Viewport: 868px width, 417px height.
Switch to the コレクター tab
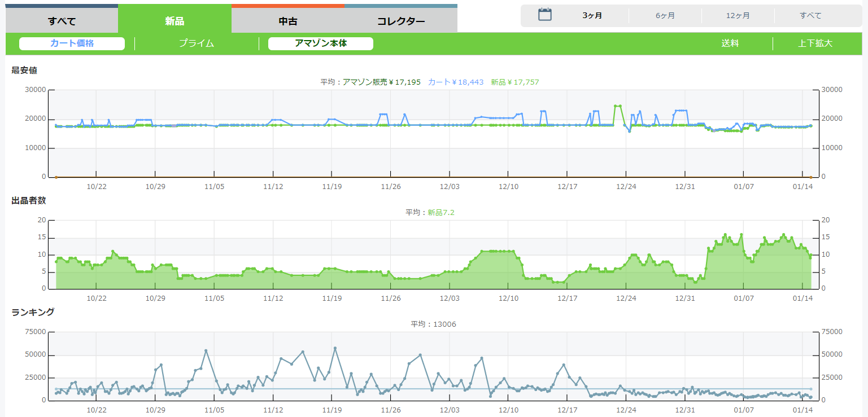pos(401,21)
